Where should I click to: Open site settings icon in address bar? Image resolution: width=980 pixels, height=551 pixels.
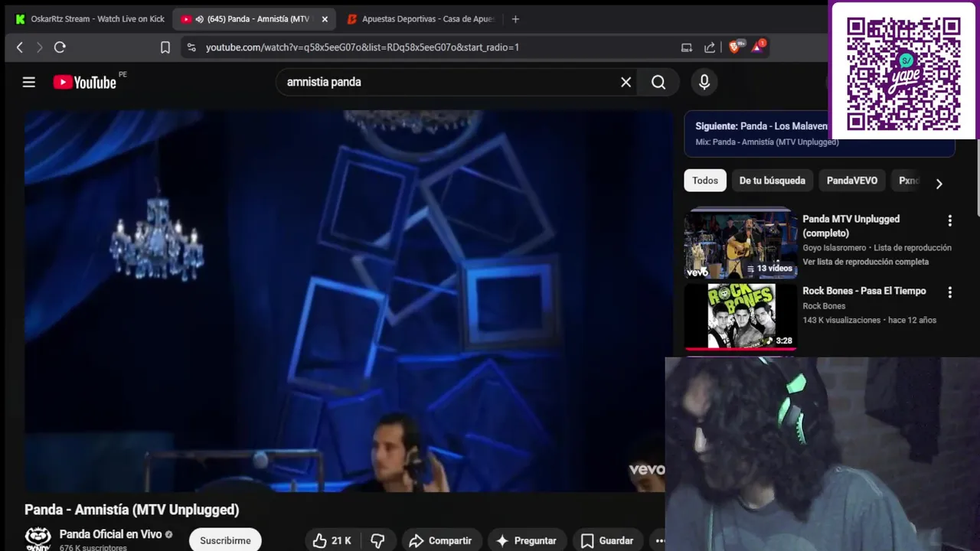(191, 47)
